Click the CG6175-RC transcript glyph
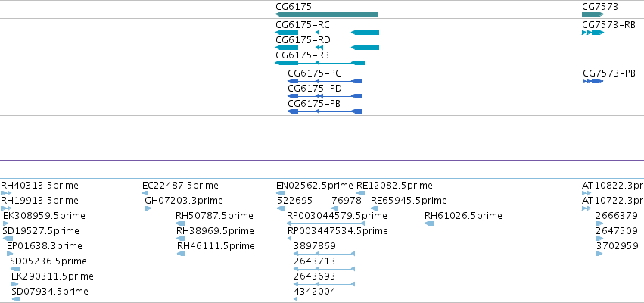This screenshot has height=303, width=644. [328, 33]
